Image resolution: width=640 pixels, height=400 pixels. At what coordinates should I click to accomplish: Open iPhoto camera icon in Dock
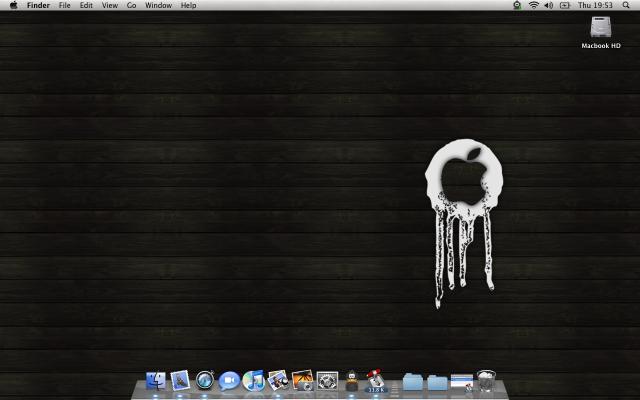[302, 380]
